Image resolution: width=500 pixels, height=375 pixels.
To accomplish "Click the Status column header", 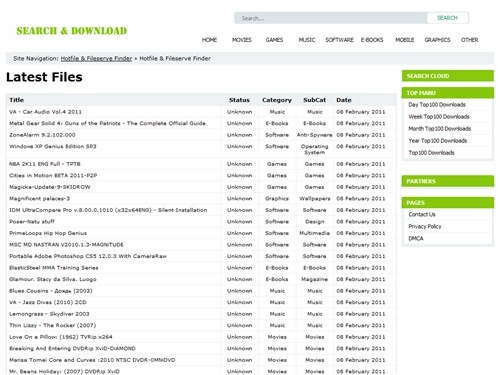I will click(x=239, y=100).
